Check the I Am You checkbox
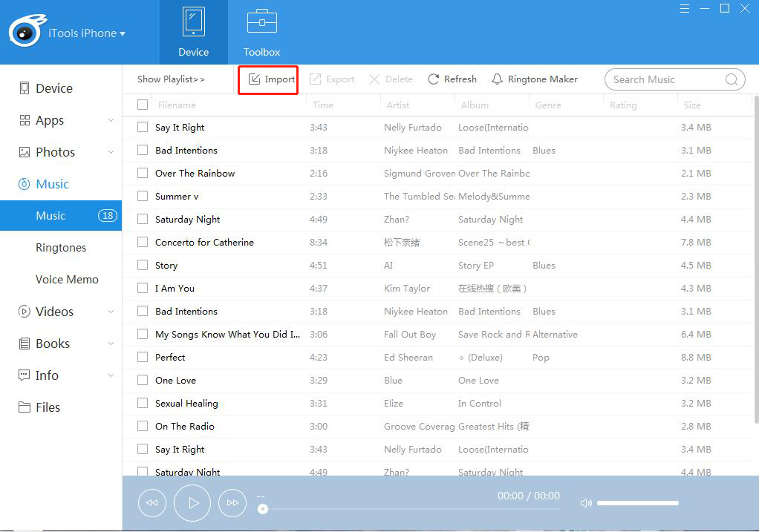Viewport: 759px width, 532px height. [x=143, y=288]
